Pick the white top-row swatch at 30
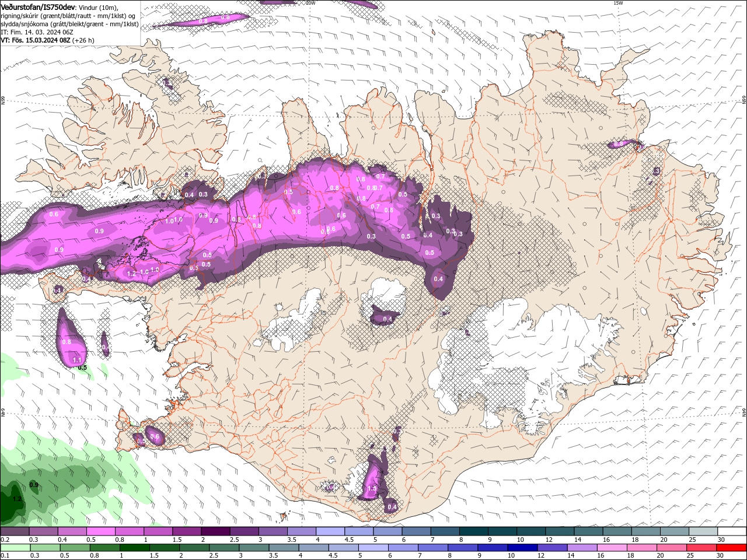747x560 pixels. tap(732, 531)
